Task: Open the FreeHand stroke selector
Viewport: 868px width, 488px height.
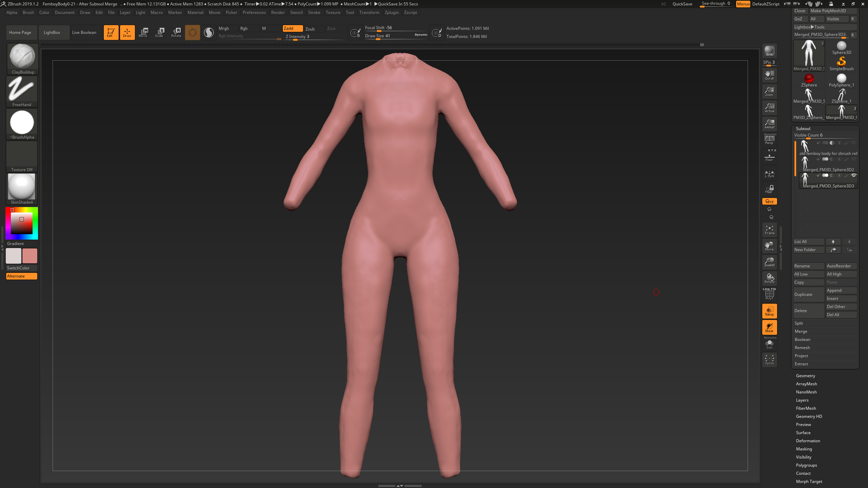Action: click(22, 91)
